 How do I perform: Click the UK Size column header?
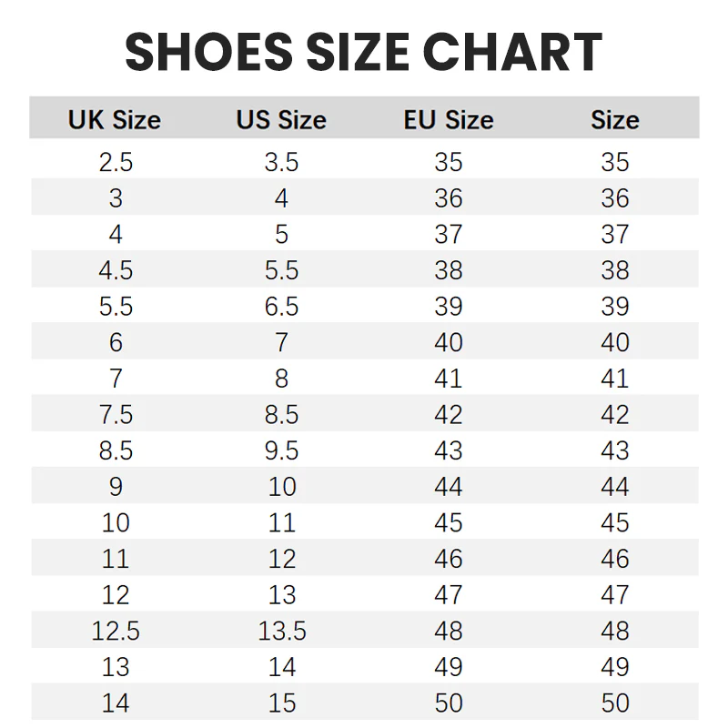pos(115,120)
